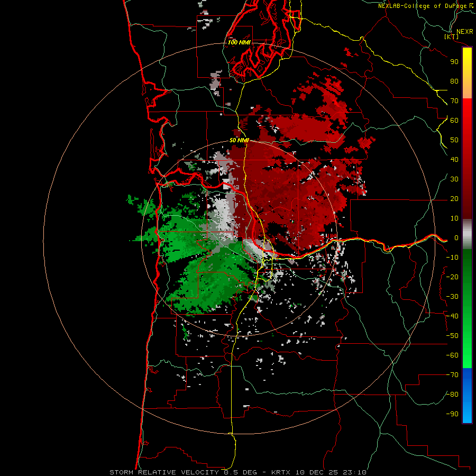Click the dark blue segment of the color bar

click(x=467, y=377)
